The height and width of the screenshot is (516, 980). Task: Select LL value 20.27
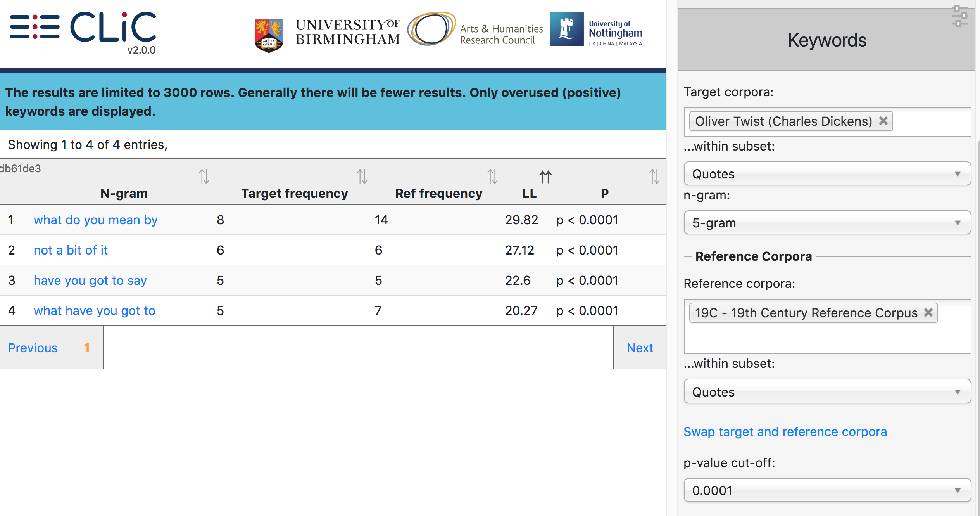(x=521, y=311)
